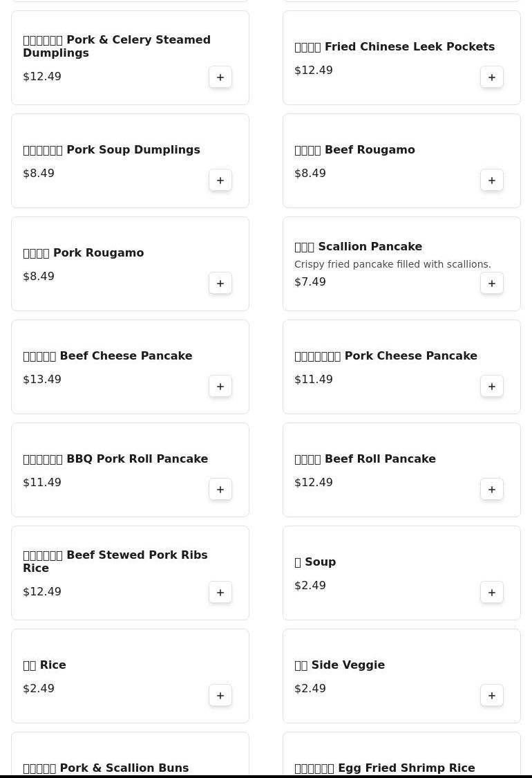The width and height of the screenshot is (532, 778).
Task: Add BBQ Pork Roll Pancake with plus
Action: point(220,489)
